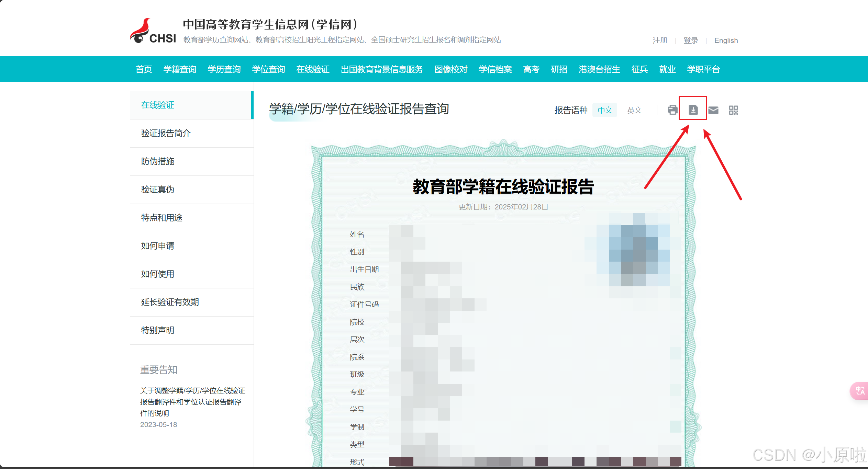
Task: Go to 首页 in the navigation bar
Action: [144, 69]
